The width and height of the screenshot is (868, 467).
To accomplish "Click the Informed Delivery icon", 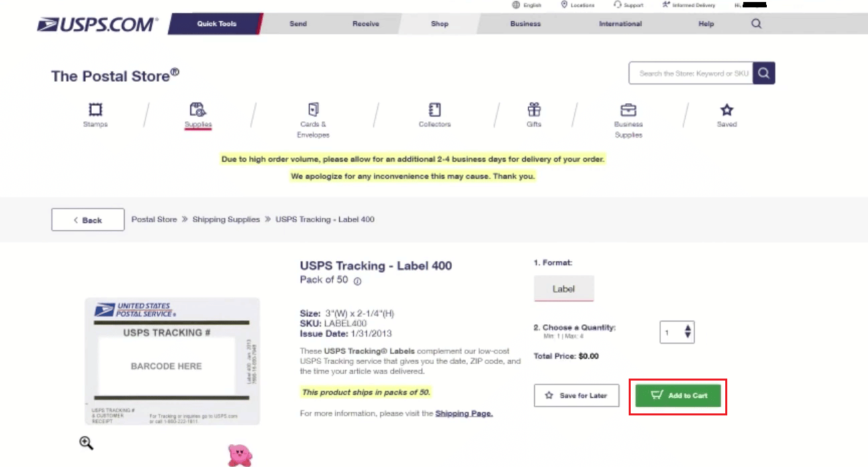I will 666,5.
